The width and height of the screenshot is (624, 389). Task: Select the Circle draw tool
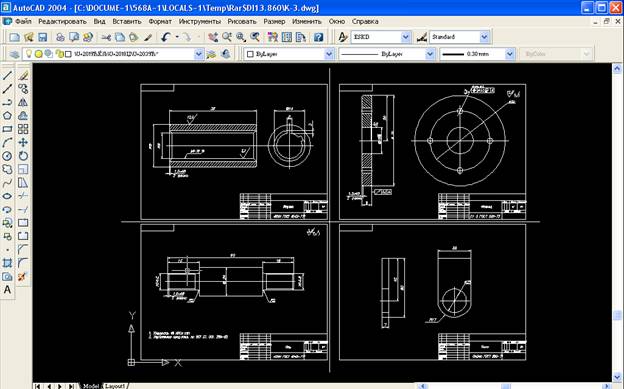point(7,156)
